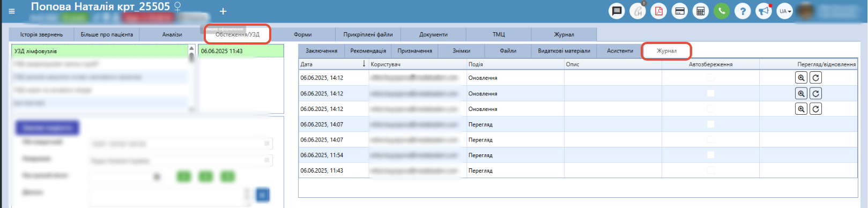
Task: View the top 14:12 update entry
Action: [801, 78]
